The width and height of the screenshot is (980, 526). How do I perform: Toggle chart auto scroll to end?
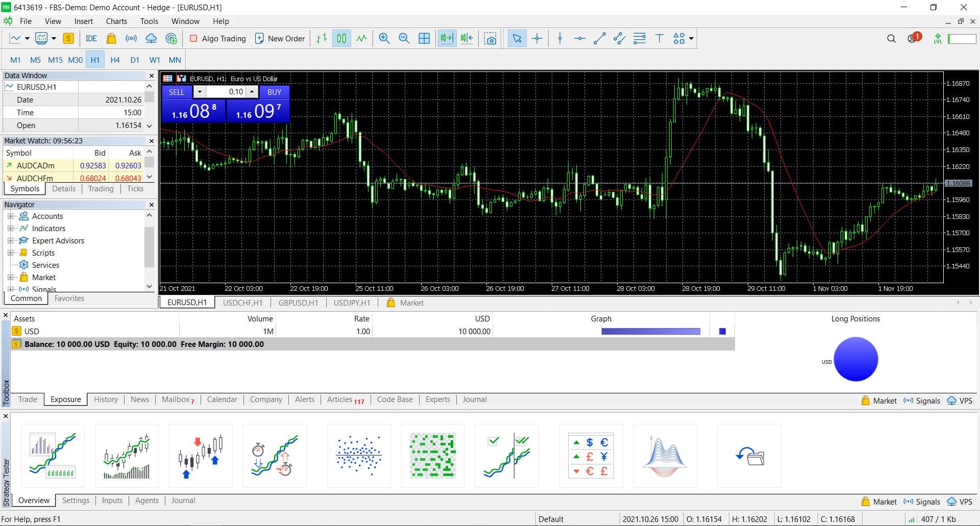click(447, 39)
